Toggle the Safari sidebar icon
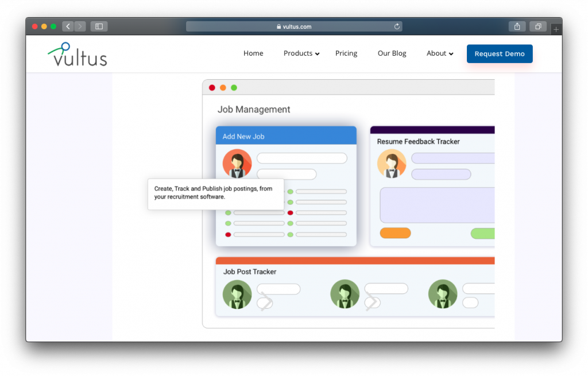This screenshot has width=588, height=376. click(99, 26)
